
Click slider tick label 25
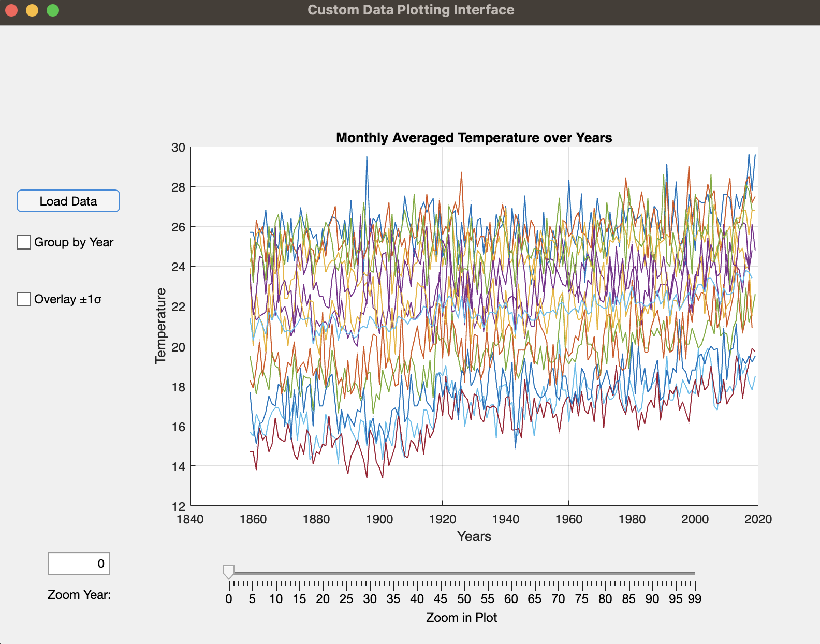tap(346, 599)
